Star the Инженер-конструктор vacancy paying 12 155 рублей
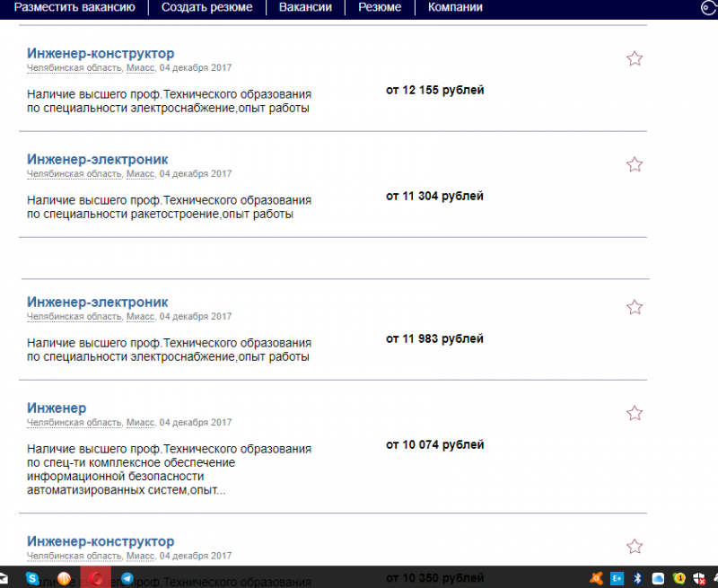 (635, 58)
